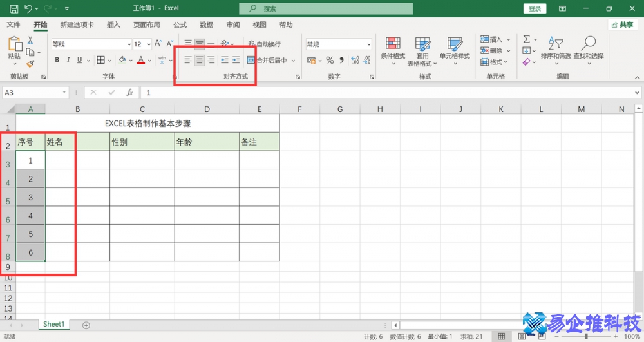Switch to the 公式 tab
The image size is (644, 342).
180,24
